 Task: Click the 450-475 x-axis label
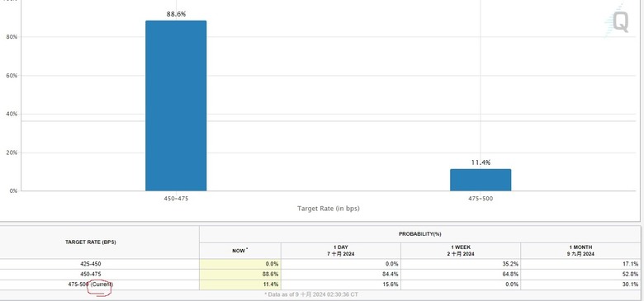(176, 199)
